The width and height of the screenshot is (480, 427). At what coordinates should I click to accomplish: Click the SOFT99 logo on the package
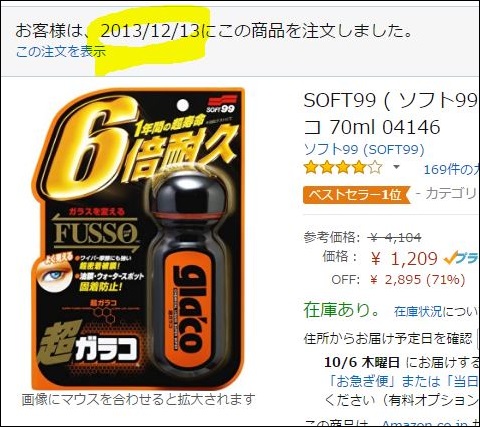(x=220, y=104)
